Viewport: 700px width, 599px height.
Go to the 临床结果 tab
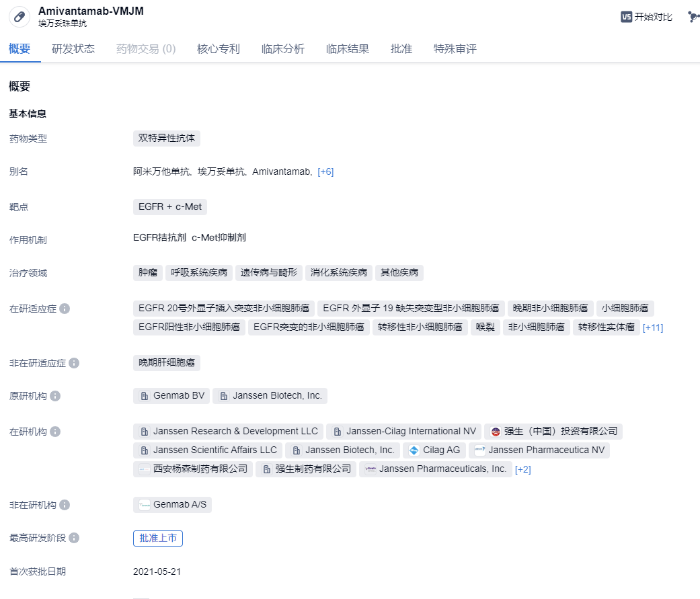(x=347, y=49)
